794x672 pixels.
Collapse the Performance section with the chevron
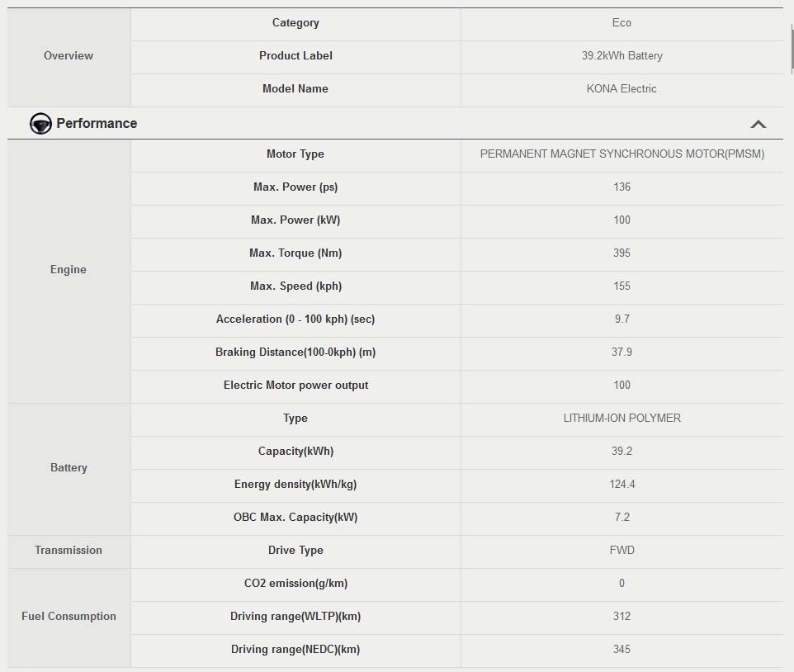click(758, 124)
